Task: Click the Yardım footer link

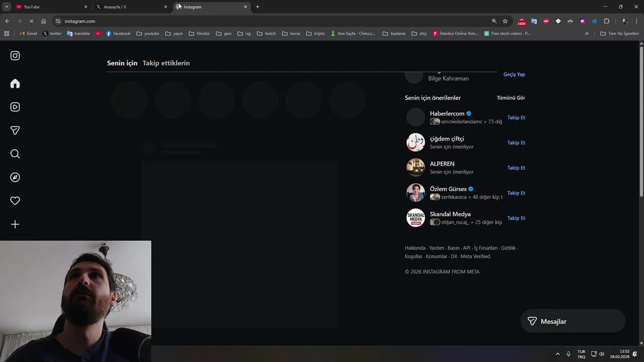Action: 437,248
